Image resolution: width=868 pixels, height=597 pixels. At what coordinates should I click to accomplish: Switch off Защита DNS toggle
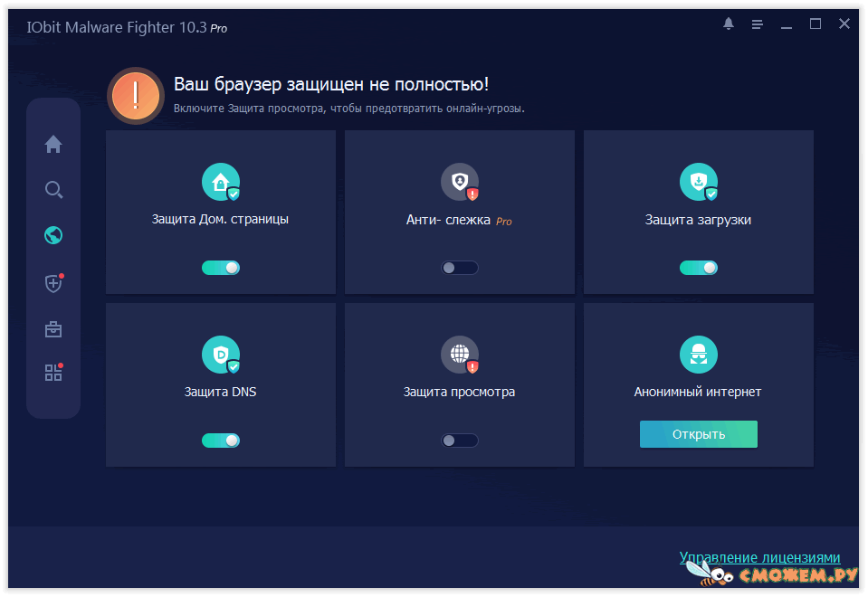[x=220, y=441]
